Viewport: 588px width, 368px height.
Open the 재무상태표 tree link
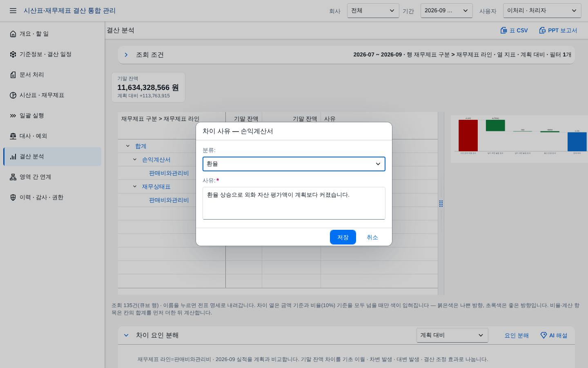pyautogui.click(x=156, y=186)
